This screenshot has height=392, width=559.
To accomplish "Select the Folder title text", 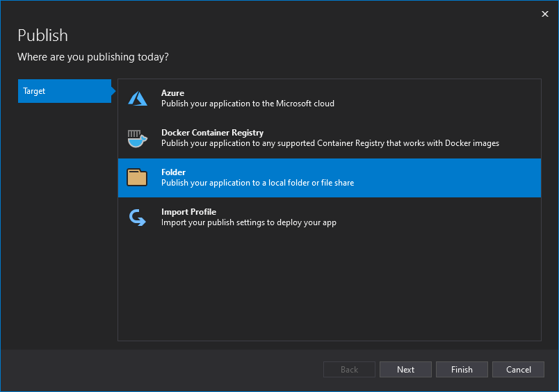I will (x=173, y=172).
